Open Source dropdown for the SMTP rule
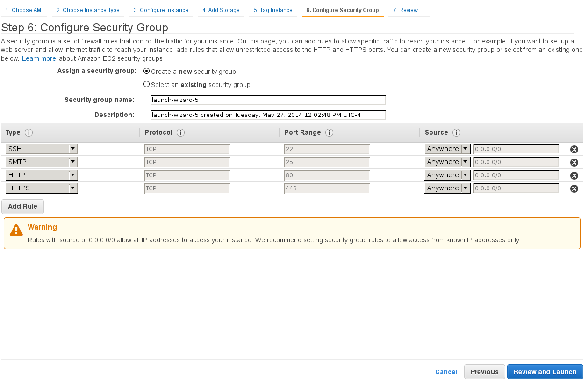Viewport: 588px width, 384px height. pos(447,162)
